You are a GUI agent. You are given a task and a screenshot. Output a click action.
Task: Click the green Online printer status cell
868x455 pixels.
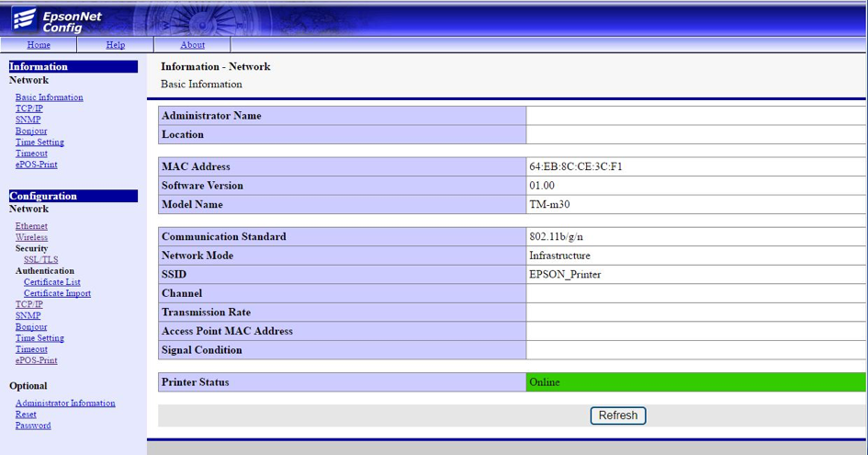click(x=695, y=382)
